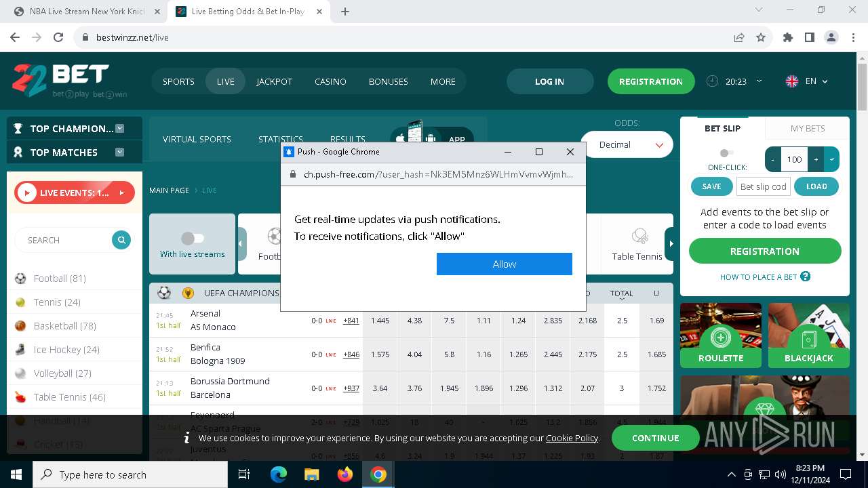Image resolution: width=868 pixels, height=488 pixels.
Task: Open the CASINO menu item
Action: click(x=330, y=81)
